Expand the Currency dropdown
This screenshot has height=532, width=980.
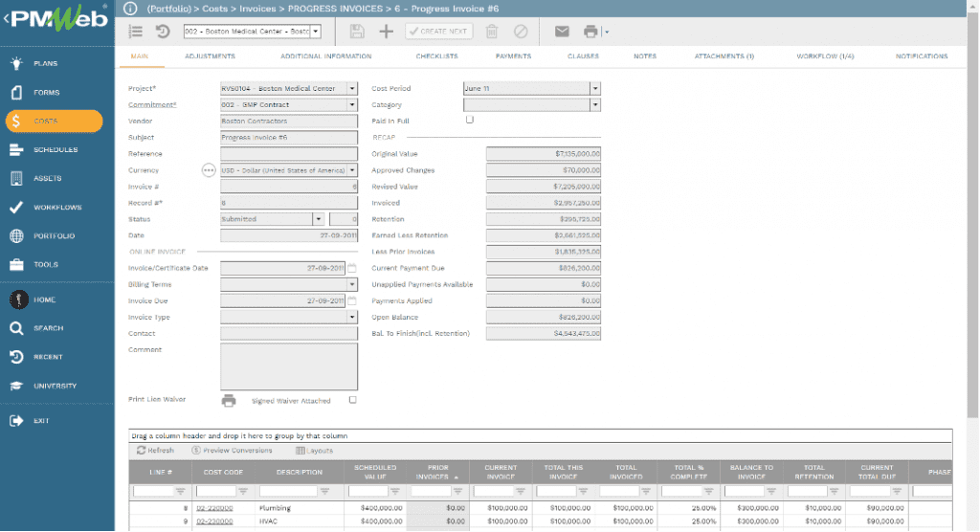point(352,170)
